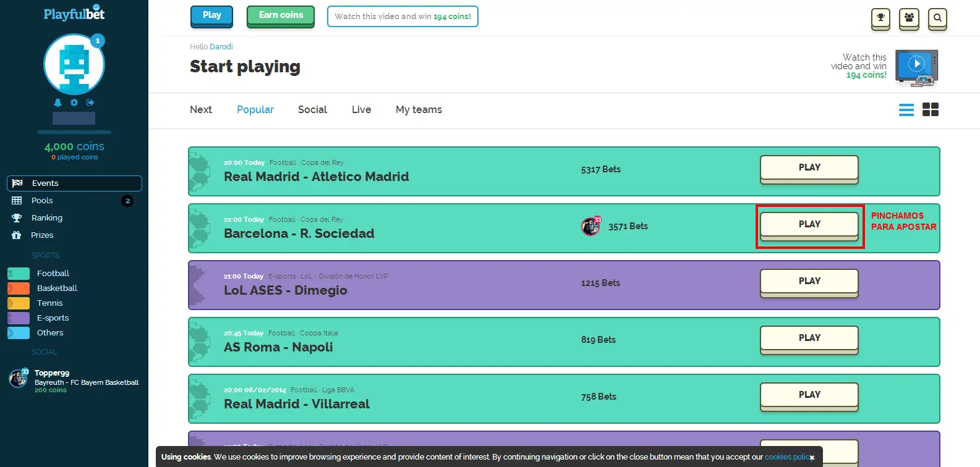This screenshot has width=980, height=467.
Task: Select the green Football sport swatch
Action: 19,274
